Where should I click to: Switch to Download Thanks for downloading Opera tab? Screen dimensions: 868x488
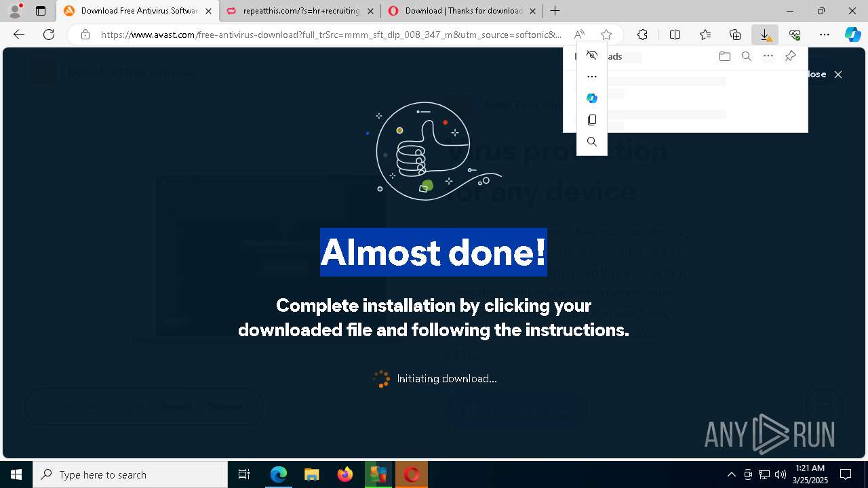click(462, 11)
